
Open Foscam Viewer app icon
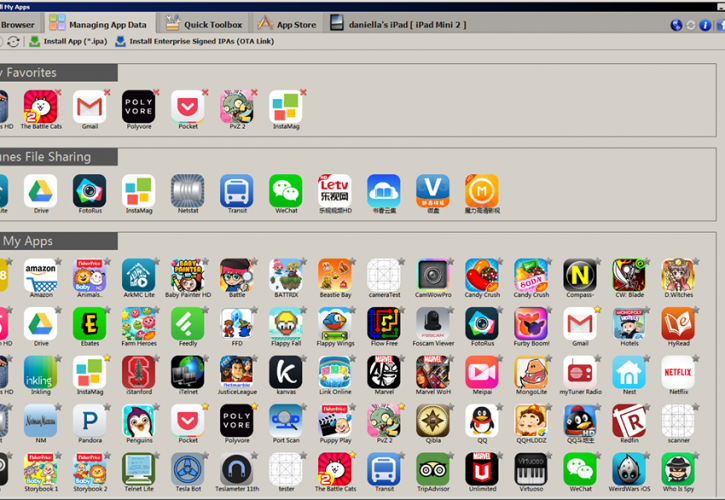click(433, 324)
